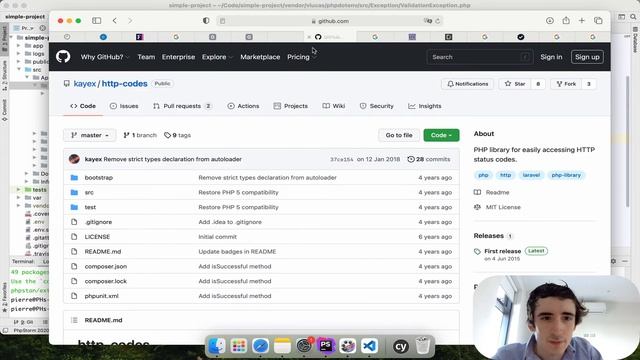The image size is (640, 360).
Task: Open the Projects tab
Action: tap(291, 106)
